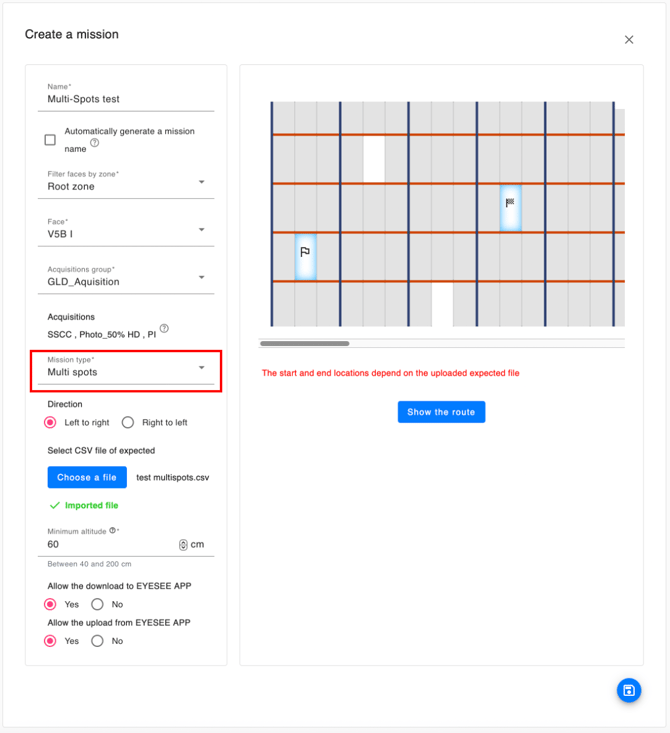Enable automatically generate a mission name
The image size is (670, 733).
50,140
